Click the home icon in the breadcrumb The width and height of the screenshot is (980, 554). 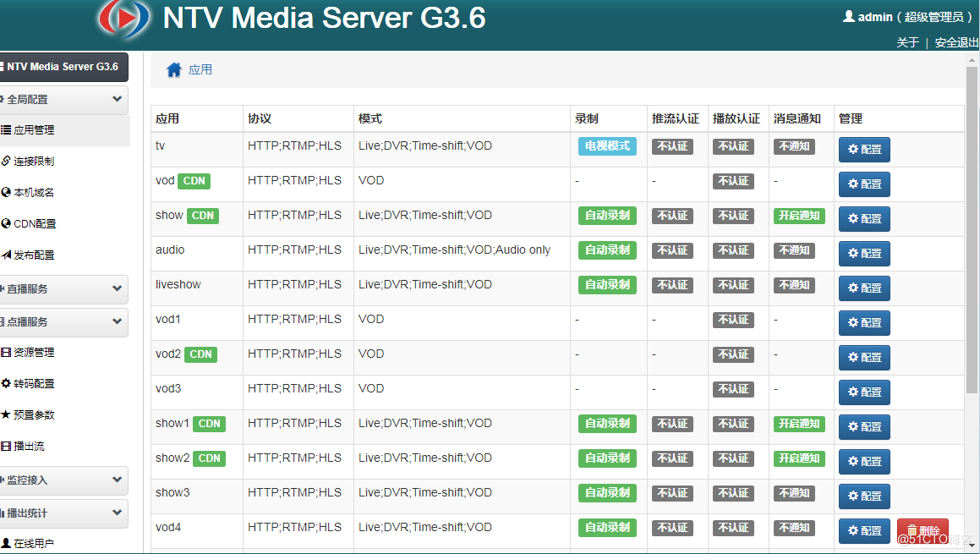174,70
